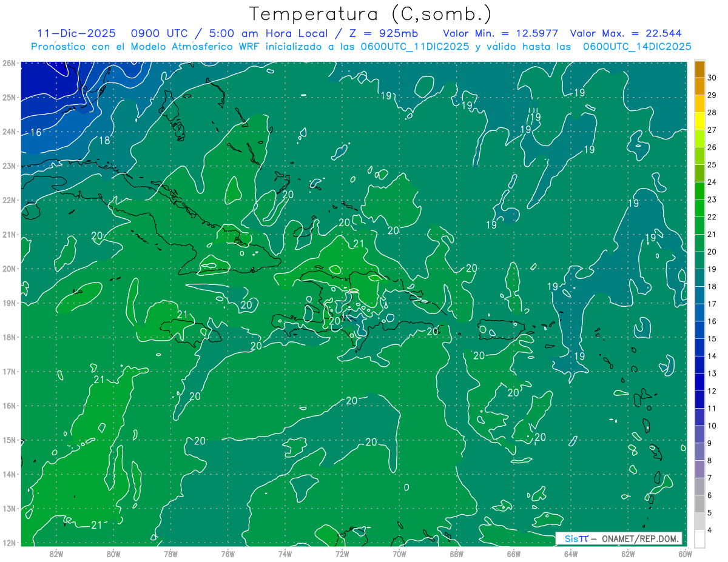Click the "22N" latitude label
The width and height of the screenshot is (728, 562).
coord(9,200)
